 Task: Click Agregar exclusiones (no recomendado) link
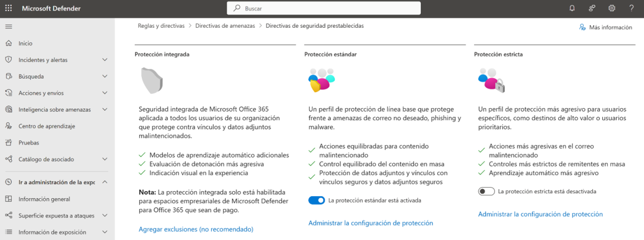coord(196,229)
